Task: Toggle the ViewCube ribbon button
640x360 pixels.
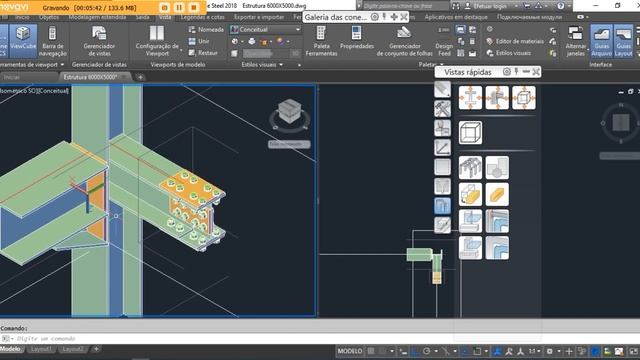Action: pyautogui.click(x=23, y=40)
